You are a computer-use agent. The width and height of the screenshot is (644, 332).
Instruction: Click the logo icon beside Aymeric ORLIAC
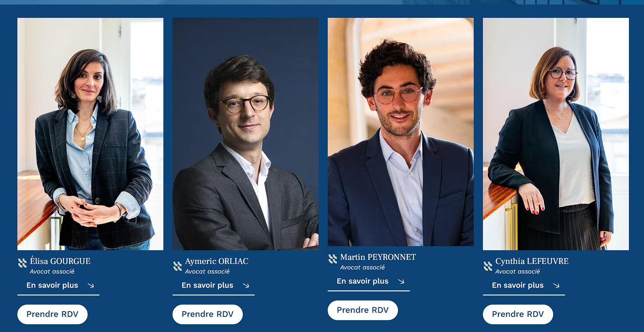177,266
